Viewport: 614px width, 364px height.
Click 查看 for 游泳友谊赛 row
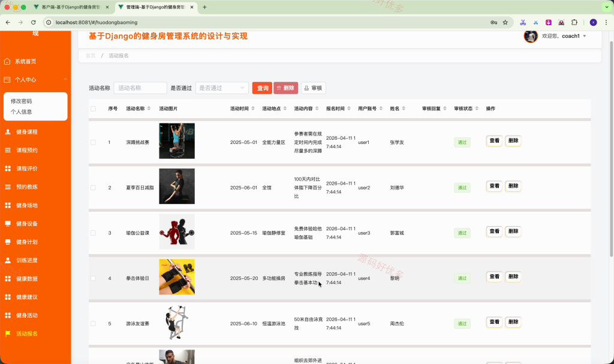tap(494, 322)
